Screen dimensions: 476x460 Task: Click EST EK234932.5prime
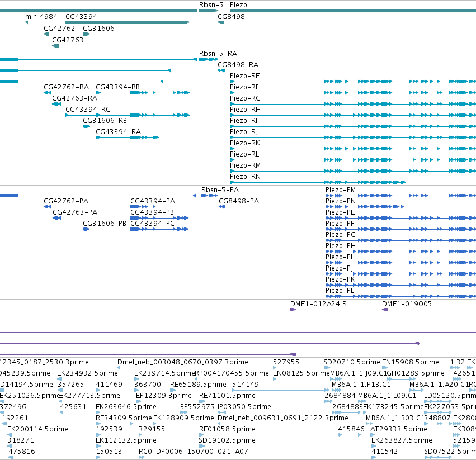(x=87, y=373)
